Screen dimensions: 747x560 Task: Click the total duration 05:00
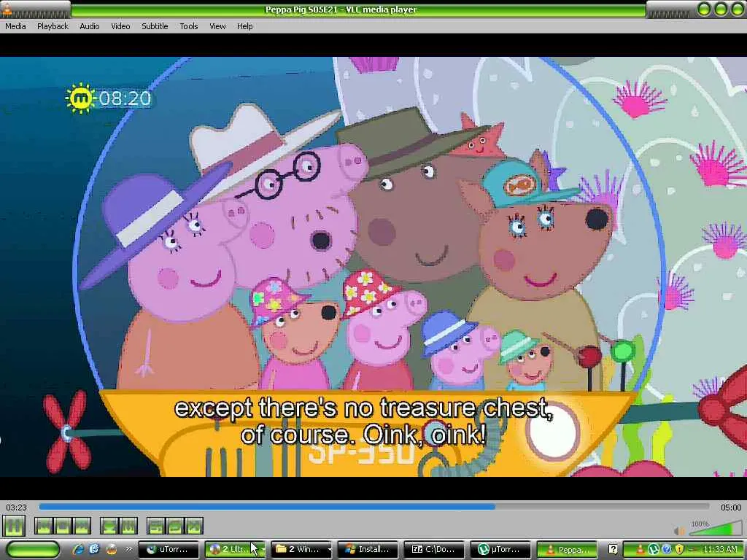click(731, 507)
